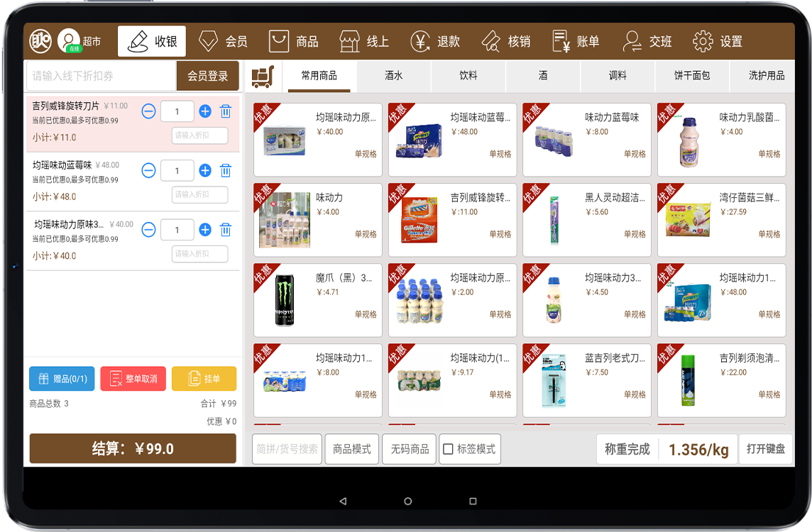The width and height of the screenshot is (812, 532).
Task: Focus the 简拼/货号搜索 search field
Action: (287, 449)
